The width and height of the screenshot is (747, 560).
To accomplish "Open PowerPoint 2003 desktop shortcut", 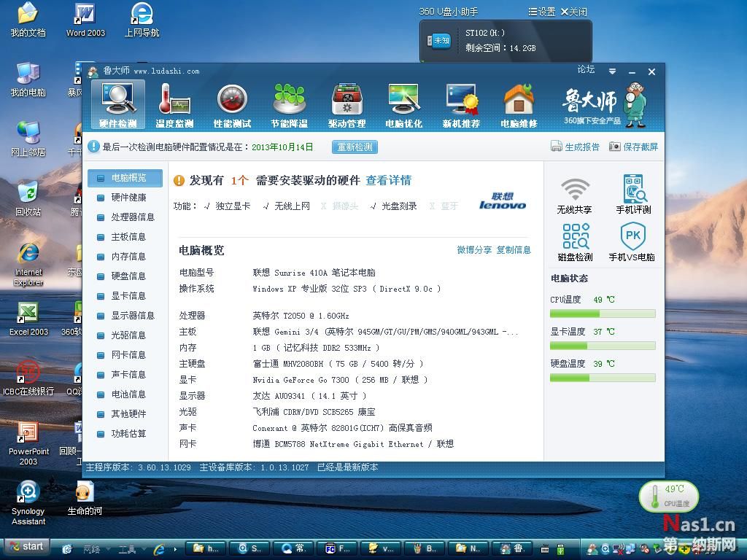I will [28, 444].
